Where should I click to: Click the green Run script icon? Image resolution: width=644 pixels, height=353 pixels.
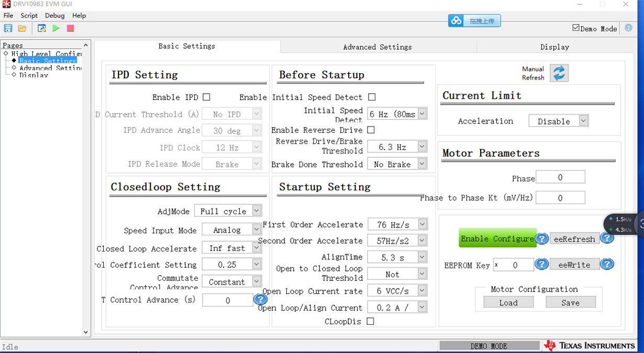(x=56, y=28)
